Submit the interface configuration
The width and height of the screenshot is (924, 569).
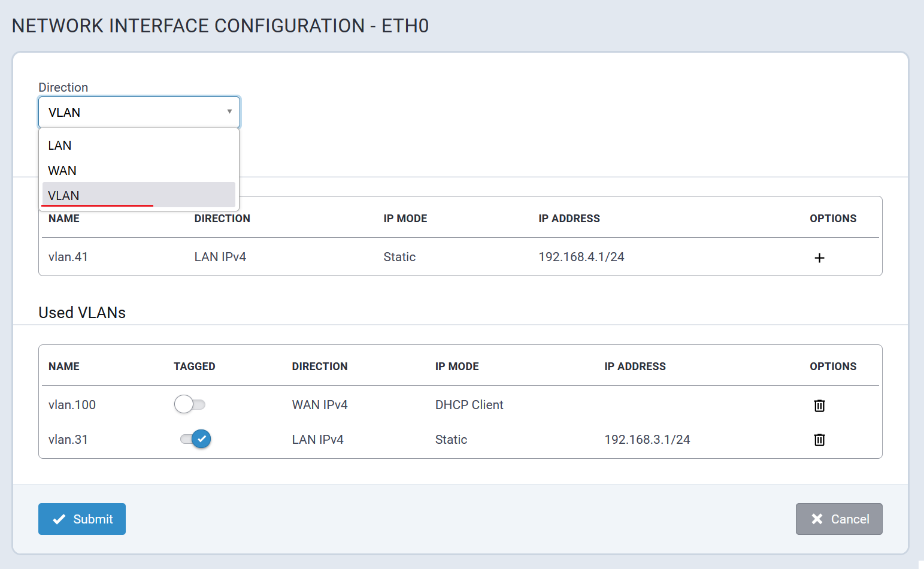[x=82, y=519]
